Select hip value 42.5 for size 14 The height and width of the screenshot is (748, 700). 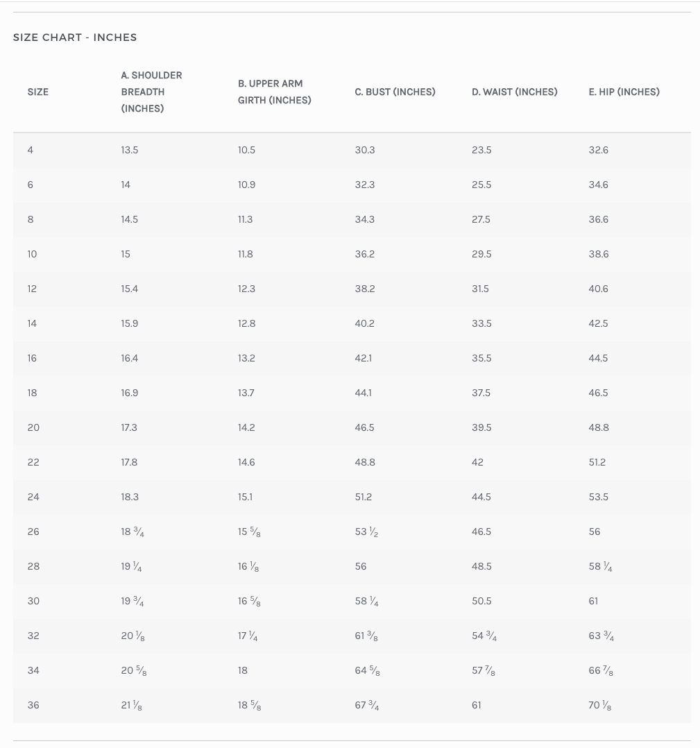point(598,323)
